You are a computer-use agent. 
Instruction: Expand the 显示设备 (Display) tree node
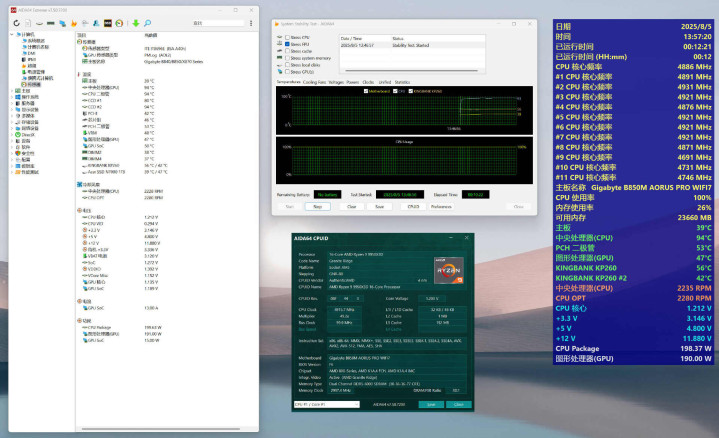pos(12,110)
